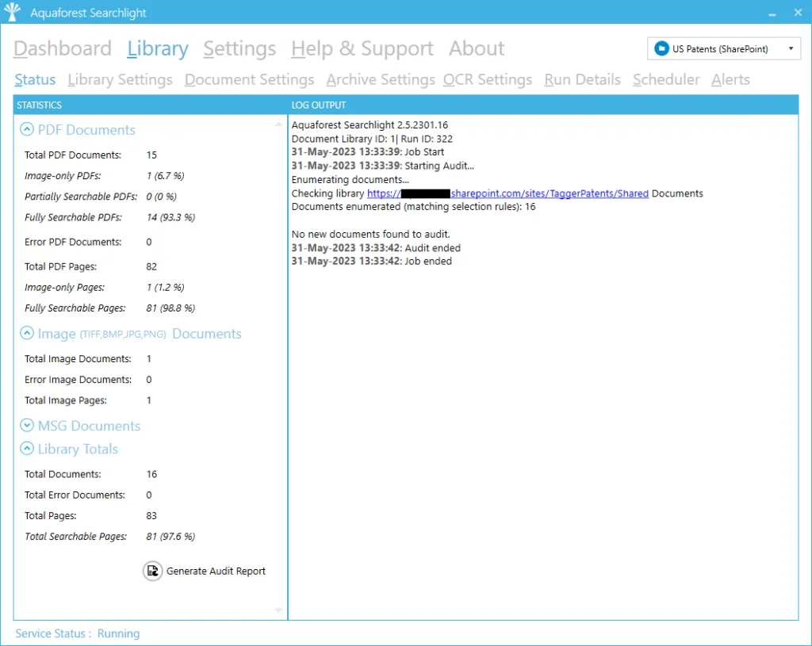Switch to the Scheduler tab
Screen dimensions: 812x646
pos(666,79)
